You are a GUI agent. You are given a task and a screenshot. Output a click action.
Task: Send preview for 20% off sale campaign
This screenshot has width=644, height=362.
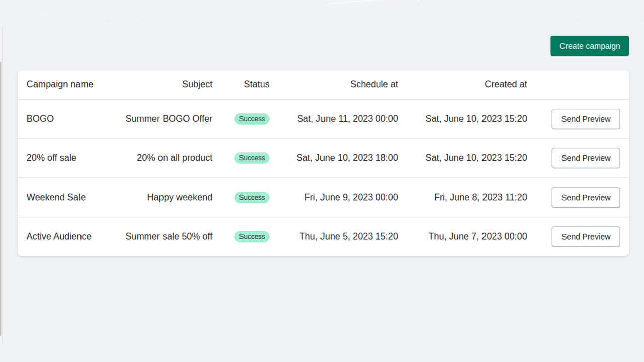tap(586, 158)
